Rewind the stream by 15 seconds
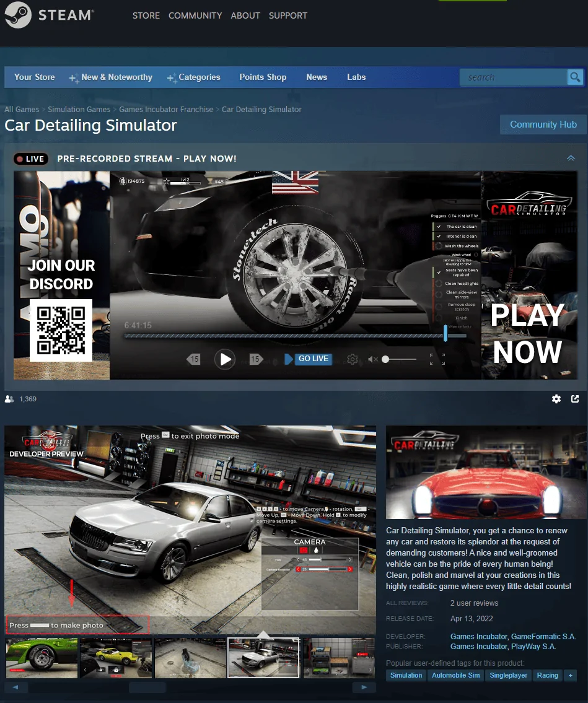588x703 pixels. [194, 359]
